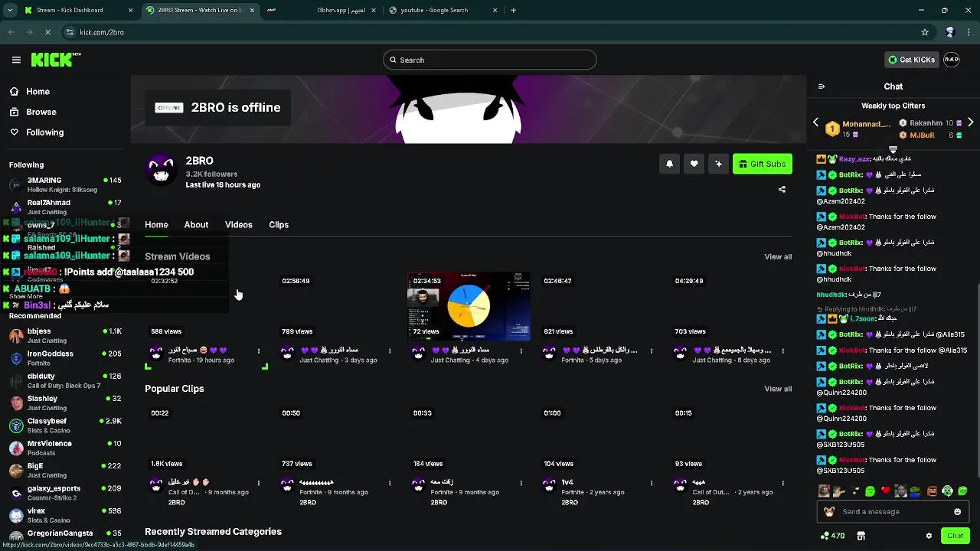This screenshot has width=980, height=551.
Task: Open new browser tab plus button
Action: 513,10
